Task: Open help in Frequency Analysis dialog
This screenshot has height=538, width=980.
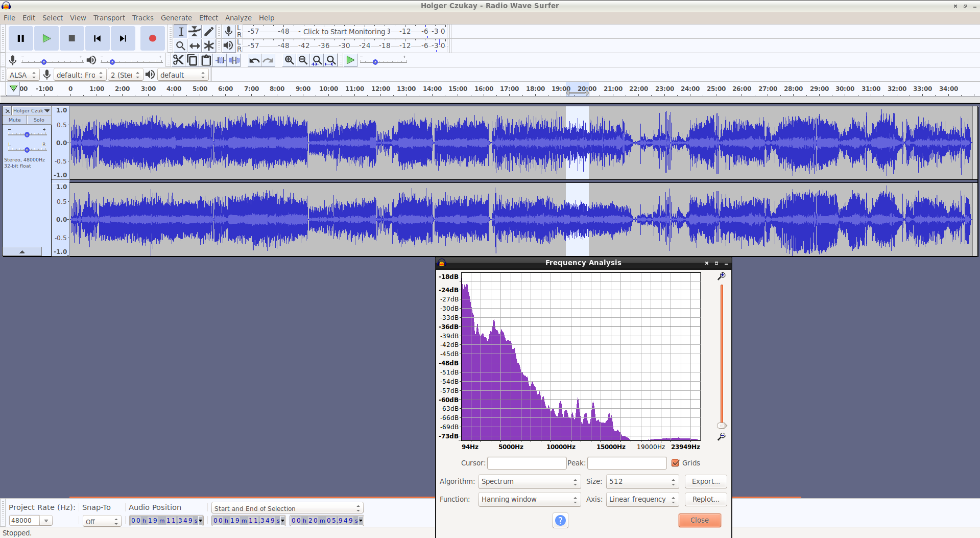Action: [x=560, y=520]
